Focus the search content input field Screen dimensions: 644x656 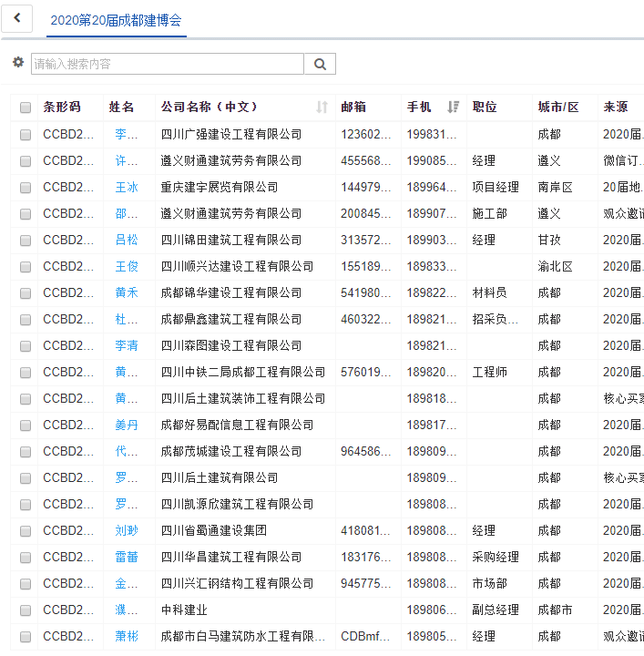pyautogui.click(x=168, y=64)
